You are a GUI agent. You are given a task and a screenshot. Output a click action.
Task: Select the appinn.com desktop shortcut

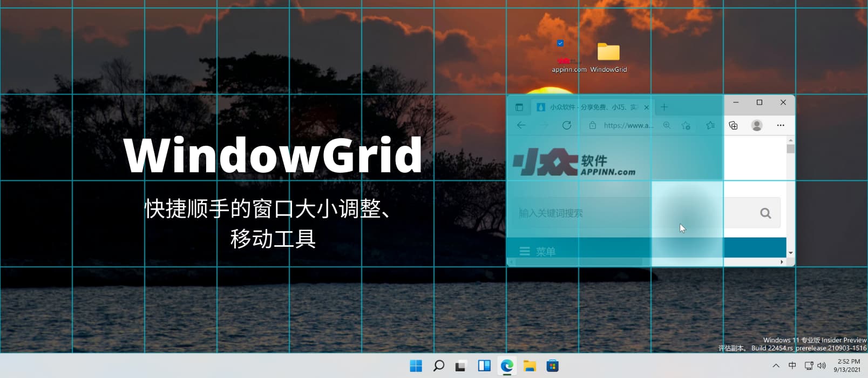[569, 56]
